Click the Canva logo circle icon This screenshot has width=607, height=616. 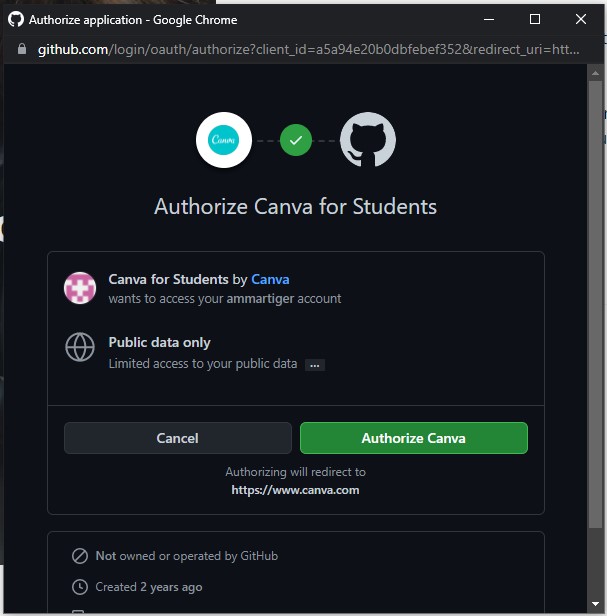(x=224, y=140)
